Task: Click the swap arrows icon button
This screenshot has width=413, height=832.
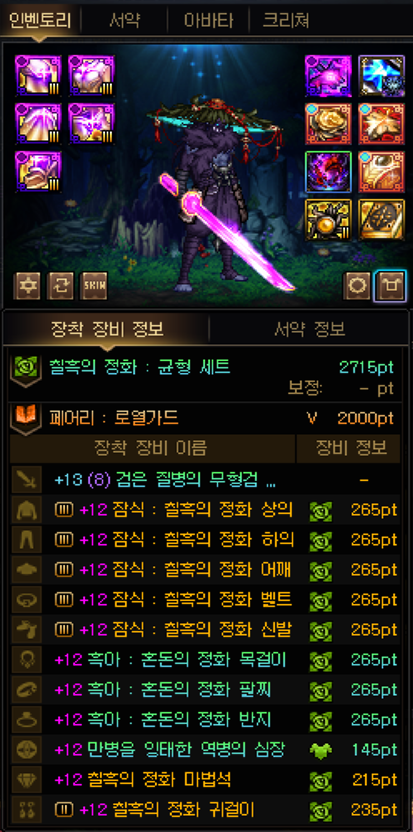Action: [x=61, y=287]
